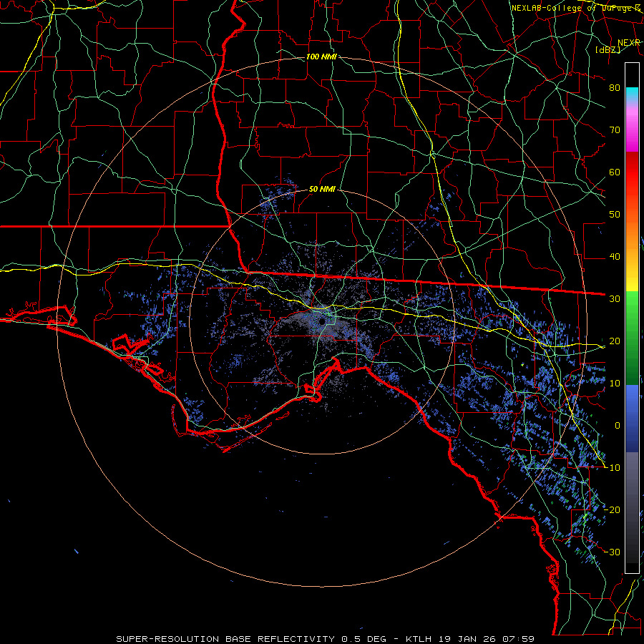
Task: Click the NEXLAB-College of DuPage watermark text
Action: click(576, 8)
